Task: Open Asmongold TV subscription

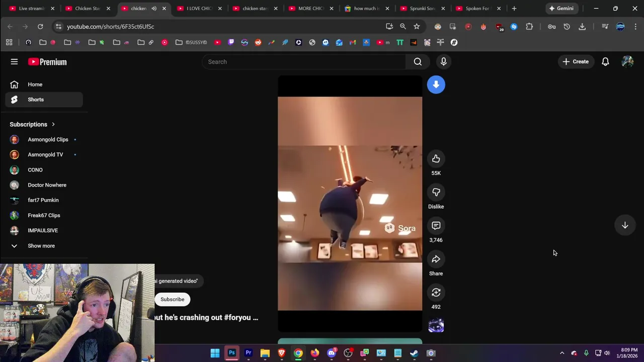Action: pos(44,154)
